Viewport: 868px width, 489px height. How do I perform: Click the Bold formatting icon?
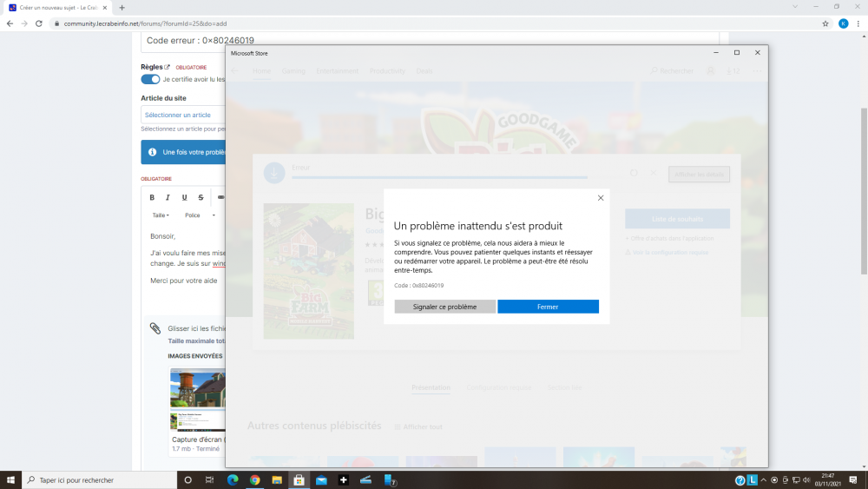pyautogui.click(x=152, y=197)
